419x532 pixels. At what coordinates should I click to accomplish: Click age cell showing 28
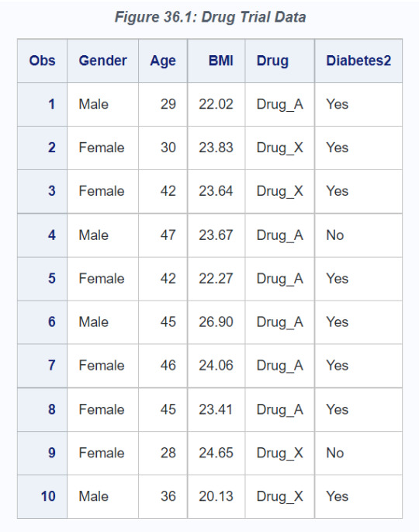click(163, 453)
